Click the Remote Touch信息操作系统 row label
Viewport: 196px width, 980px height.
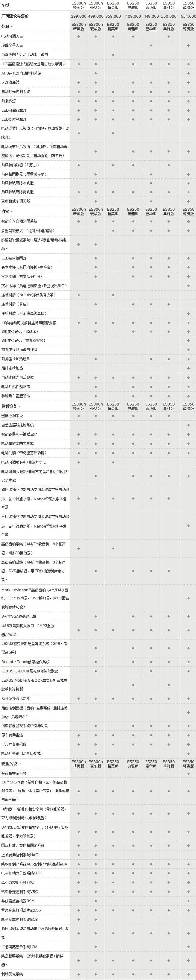[x=25, y=662]
